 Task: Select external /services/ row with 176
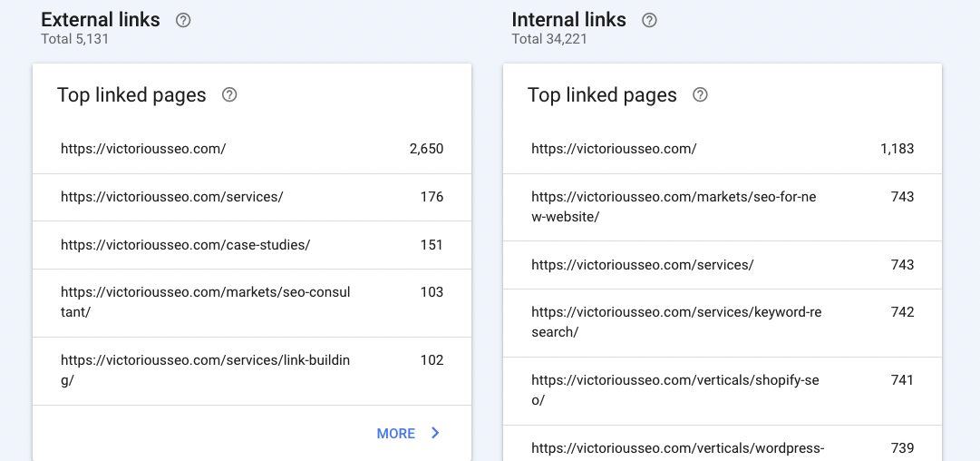tap(252, 197)
